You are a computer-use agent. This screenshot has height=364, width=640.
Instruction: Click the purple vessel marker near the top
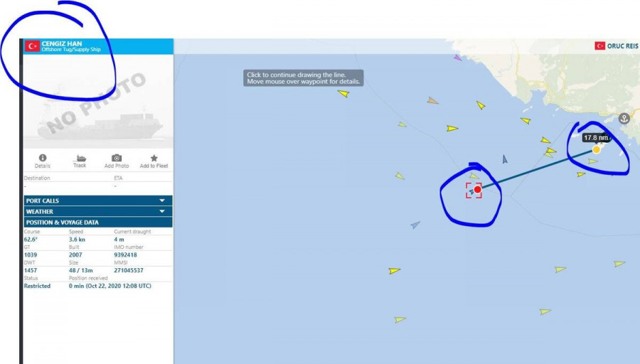pos(457,58)
